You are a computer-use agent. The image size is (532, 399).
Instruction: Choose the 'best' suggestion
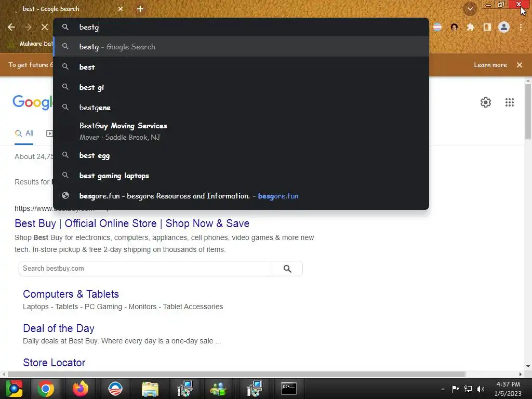pyautogui.click(x=241, y=67)
